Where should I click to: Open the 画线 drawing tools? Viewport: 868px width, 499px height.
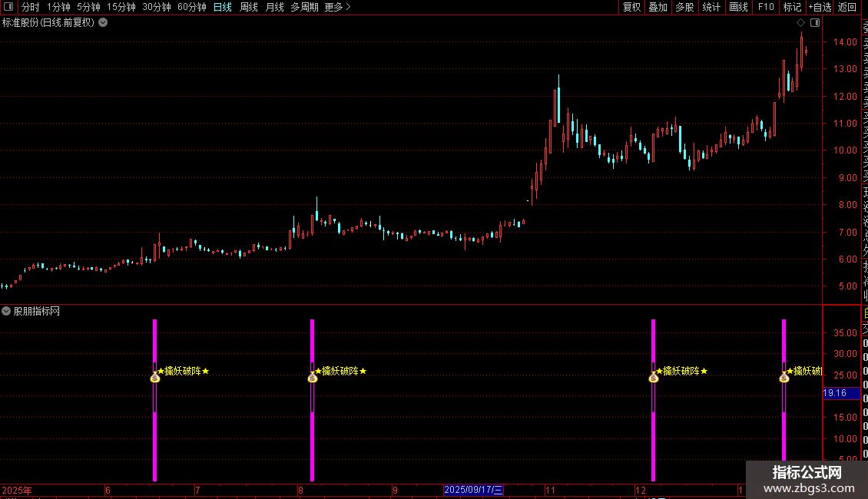coord(738,7)
